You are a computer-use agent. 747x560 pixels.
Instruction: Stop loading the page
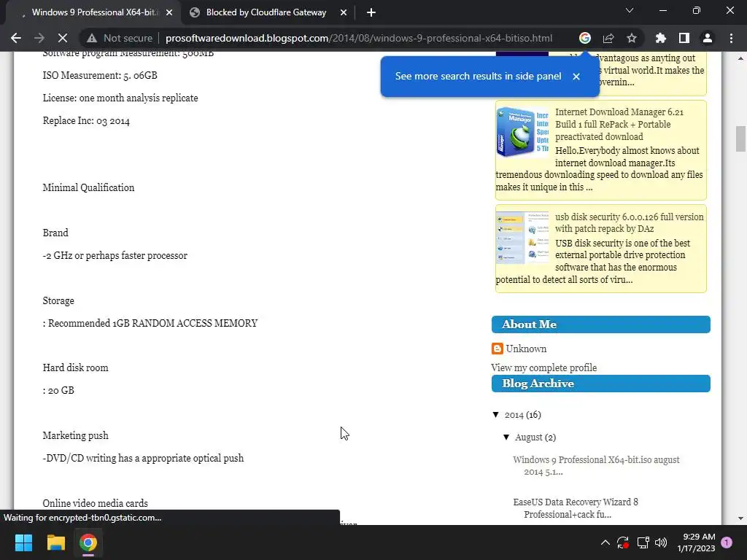63,38
